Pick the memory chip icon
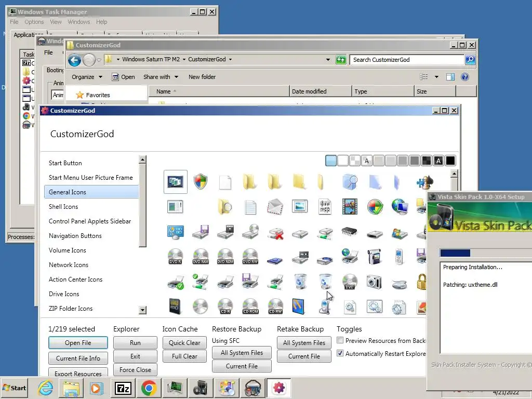532x399 pixels. point(350,232)
